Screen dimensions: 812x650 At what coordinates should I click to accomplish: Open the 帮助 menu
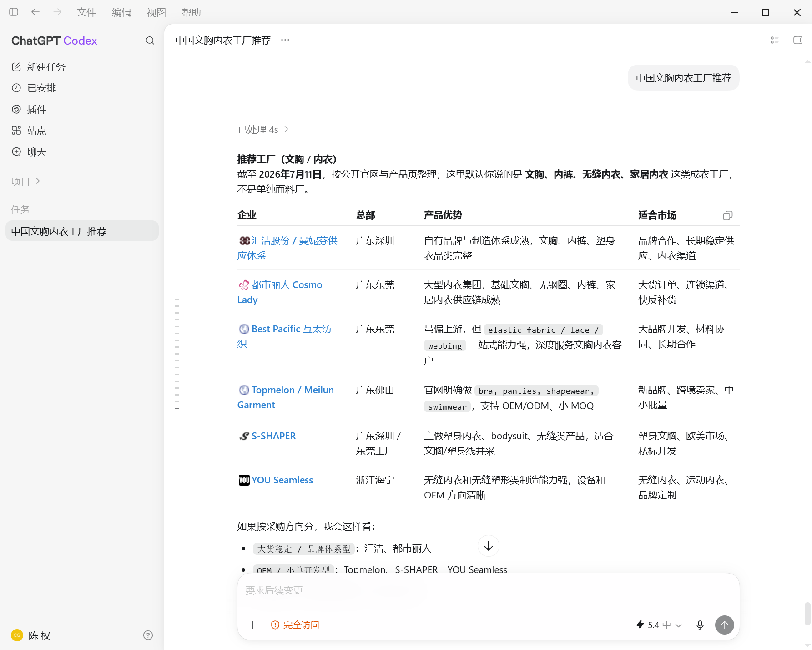click(x=192, y=12)
